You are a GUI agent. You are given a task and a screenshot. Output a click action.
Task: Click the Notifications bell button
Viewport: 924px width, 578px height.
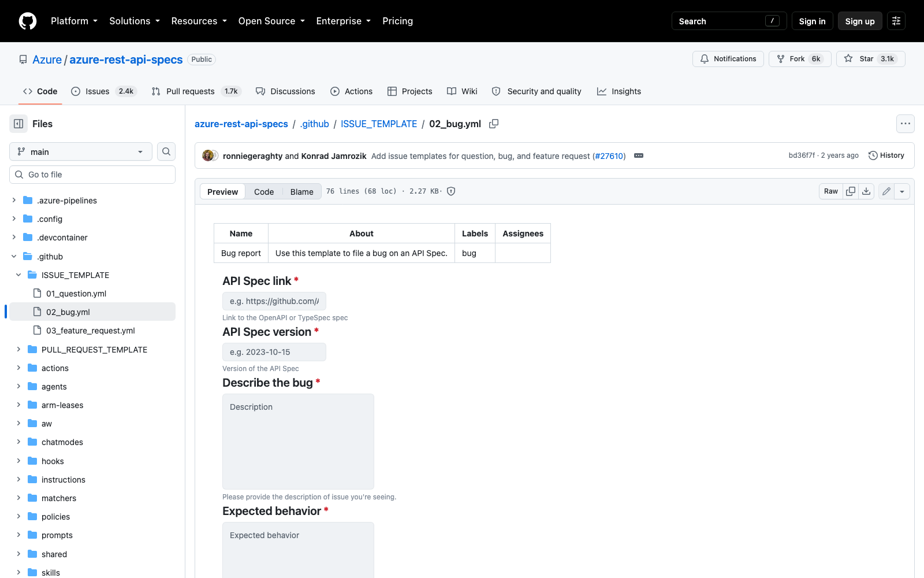(x=728, y=59)
